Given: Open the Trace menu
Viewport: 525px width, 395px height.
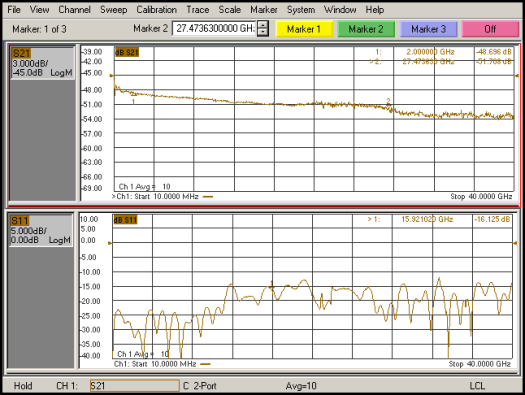Looking at the screenshot, I should [x=198, y=10].
